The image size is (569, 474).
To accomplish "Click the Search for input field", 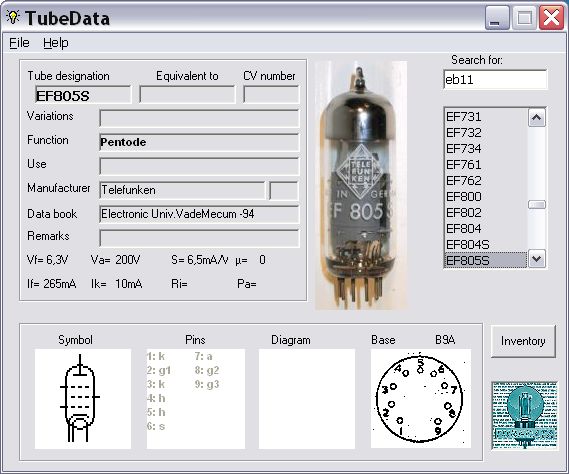I will (x=495, y=79).
